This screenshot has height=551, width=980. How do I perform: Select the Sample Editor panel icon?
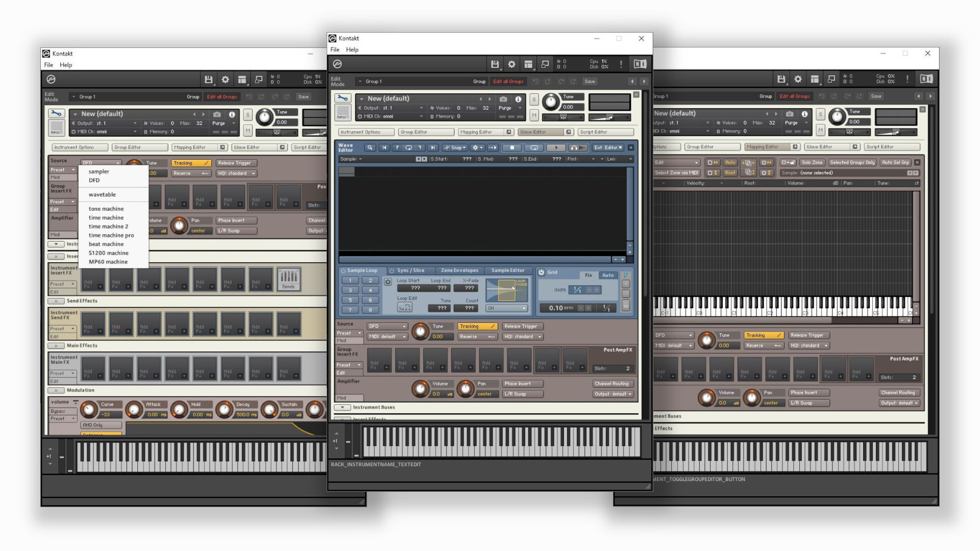point(508,270)
